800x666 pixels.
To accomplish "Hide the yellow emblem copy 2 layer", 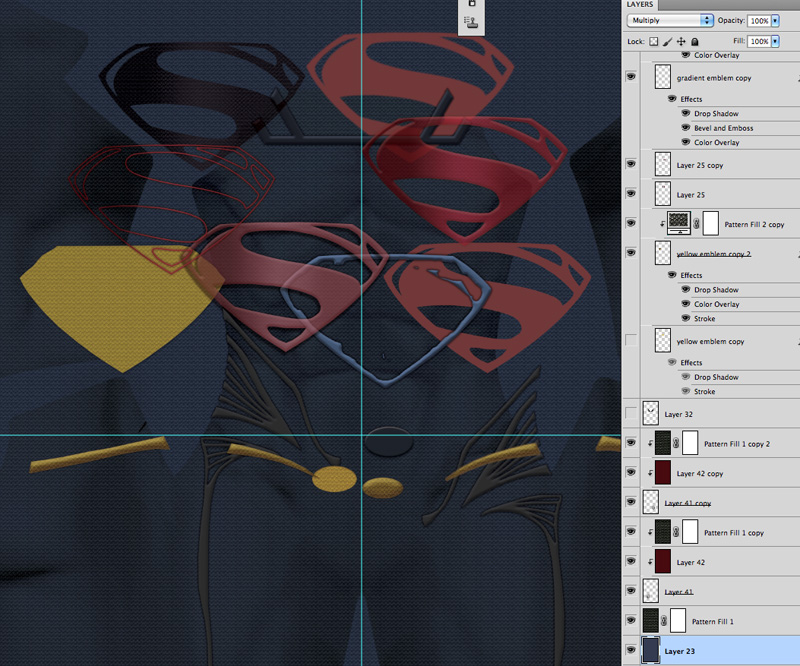I will (631, 253).
